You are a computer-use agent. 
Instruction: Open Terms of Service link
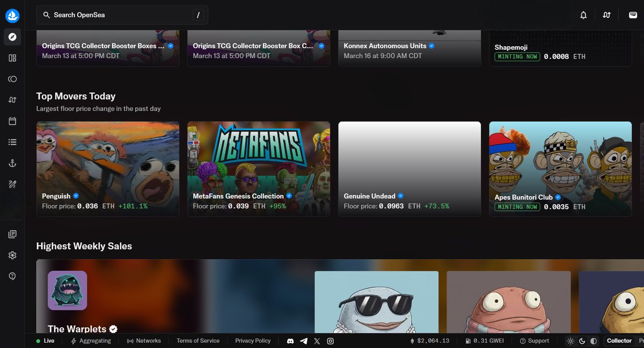coord(198,341)
